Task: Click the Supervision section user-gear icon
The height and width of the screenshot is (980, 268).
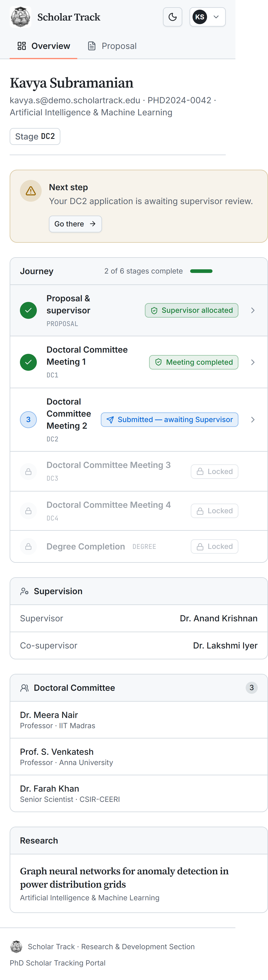Action: (x=24, y=592)
